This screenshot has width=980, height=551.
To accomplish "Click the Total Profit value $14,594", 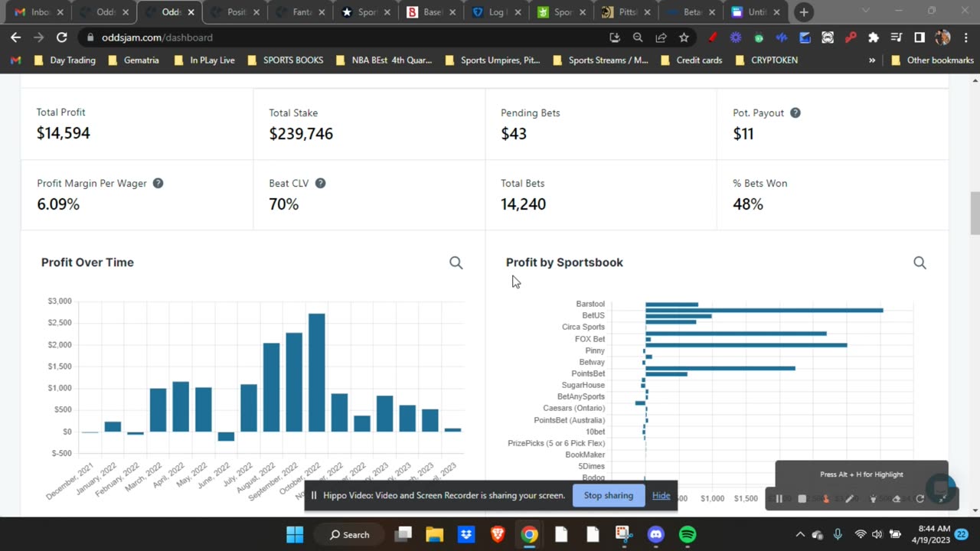I will (64, 133).
